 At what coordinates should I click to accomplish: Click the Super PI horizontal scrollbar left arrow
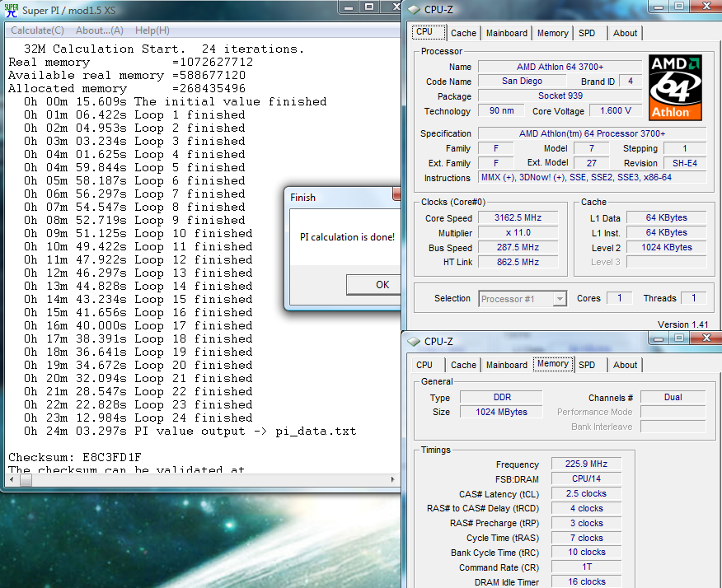12,479
